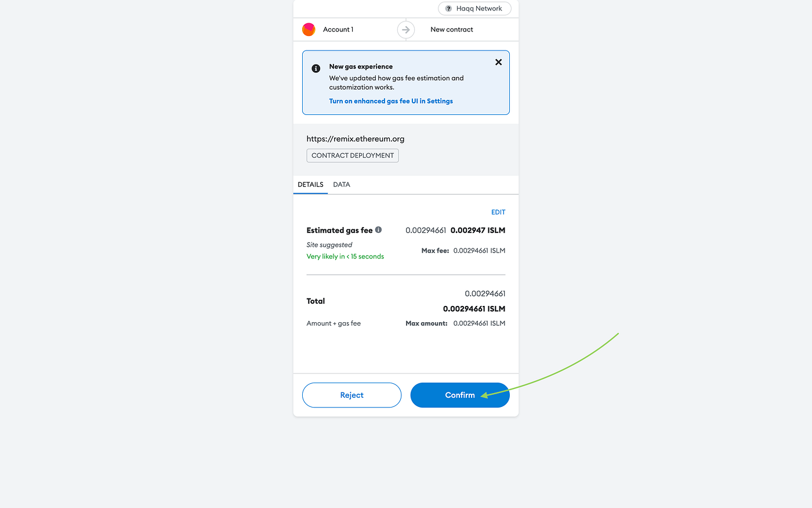Viewport: 812px width, 508px height.
Task: Click the CONTRACT DEPLOYMENT label
Action: (x=353, y=156)
